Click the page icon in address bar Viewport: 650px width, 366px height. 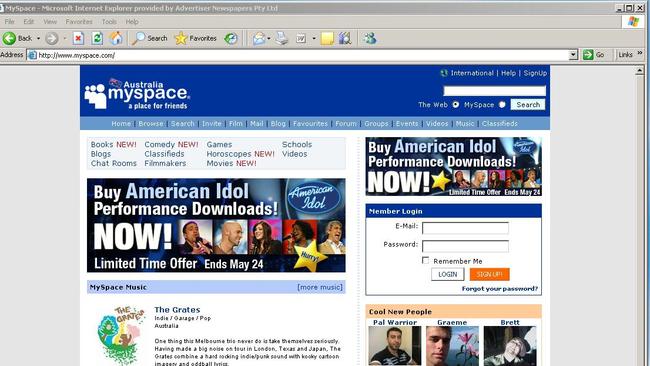pos(32,55)
